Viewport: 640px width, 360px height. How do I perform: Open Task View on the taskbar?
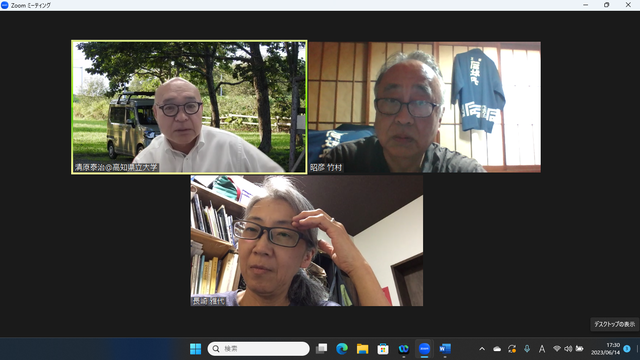coord(322,349)
